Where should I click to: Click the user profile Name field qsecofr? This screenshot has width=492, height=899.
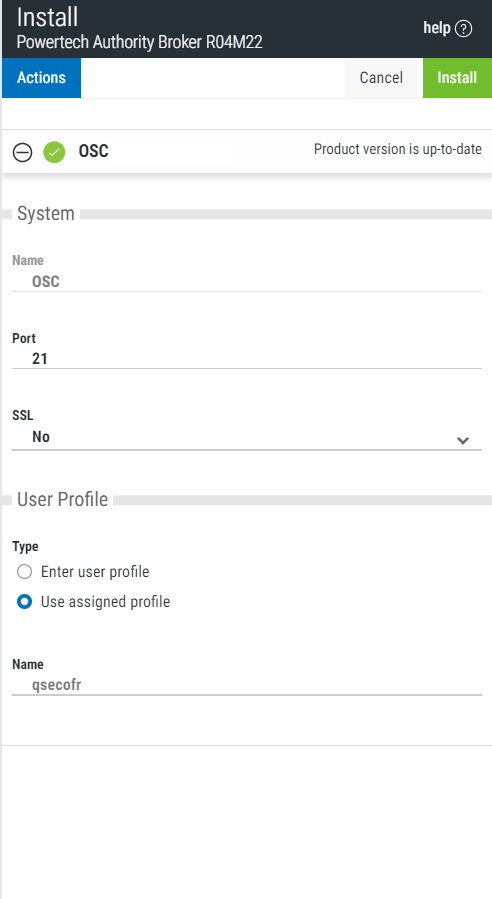247,685
